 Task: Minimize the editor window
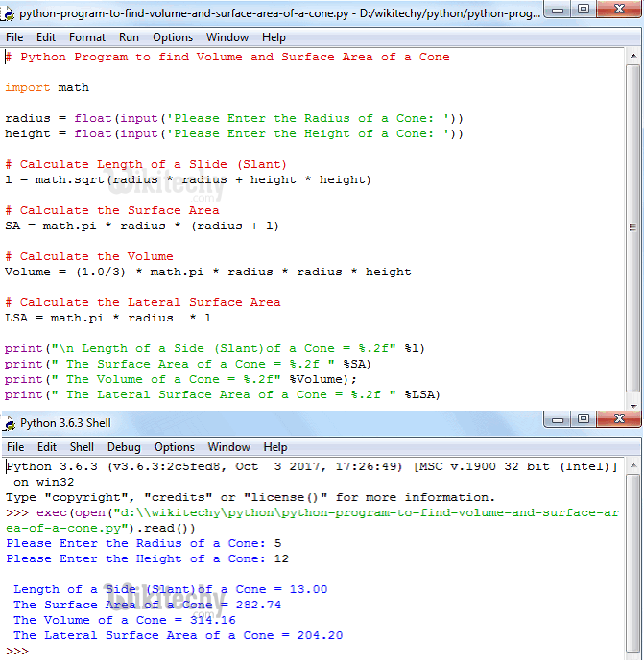(x=558, y=10)
